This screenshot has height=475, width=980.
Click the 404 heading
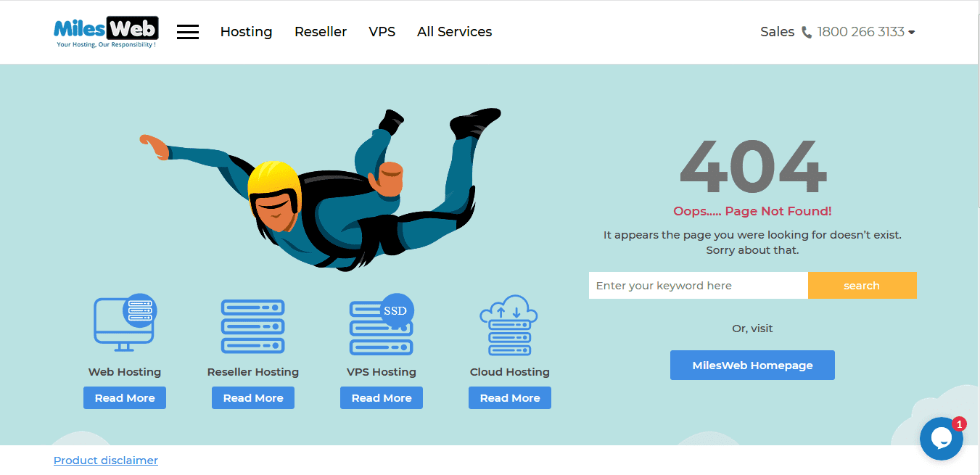(753, 166)
